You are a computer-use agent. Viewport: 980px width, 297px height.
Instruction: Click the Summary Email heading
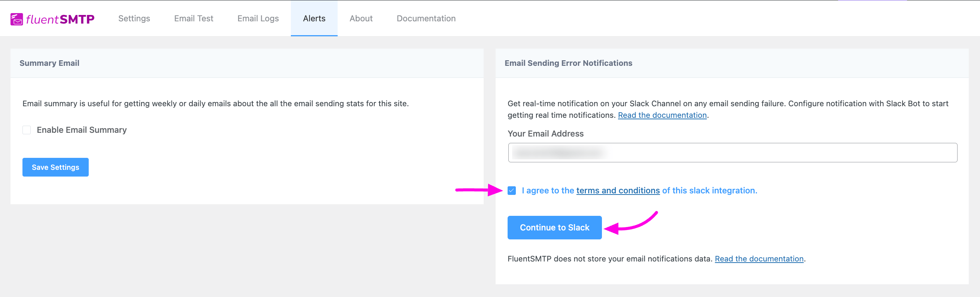point(49,63)
